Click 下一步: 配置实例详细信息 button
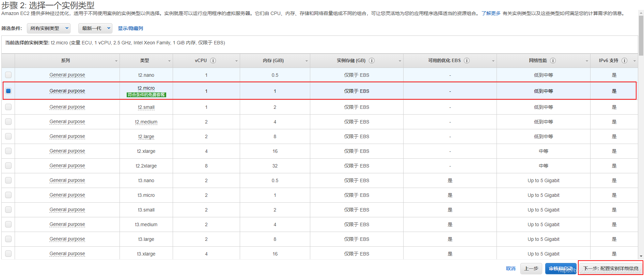 pos(611,268)
